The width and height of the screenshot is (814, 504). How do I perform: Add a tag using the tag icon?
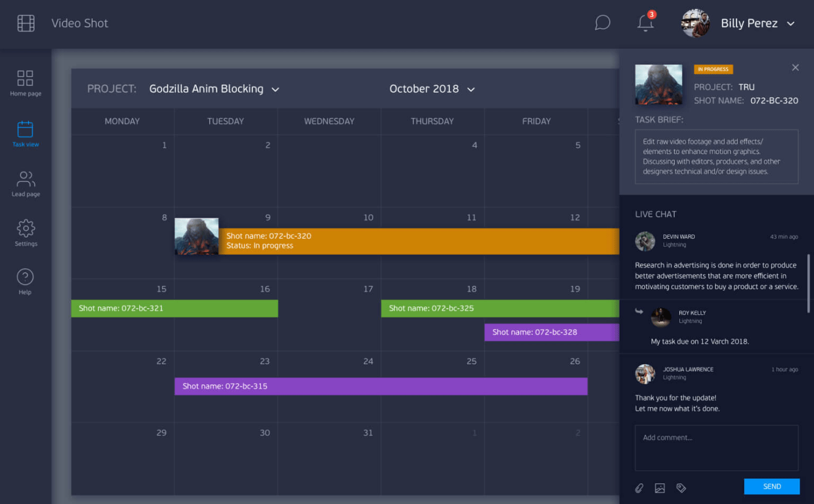pyautogui.click(x=681, y=487)
